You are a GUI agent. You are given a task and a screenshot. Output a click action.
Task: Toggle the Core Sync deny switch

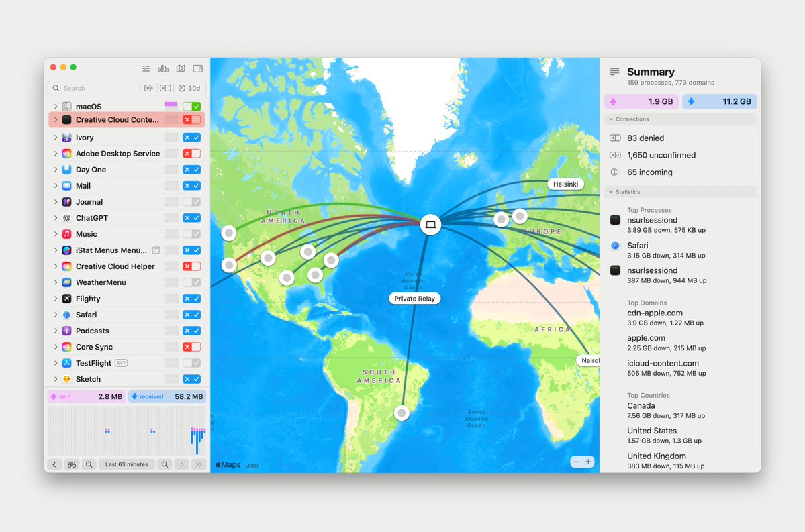[191, 347]
